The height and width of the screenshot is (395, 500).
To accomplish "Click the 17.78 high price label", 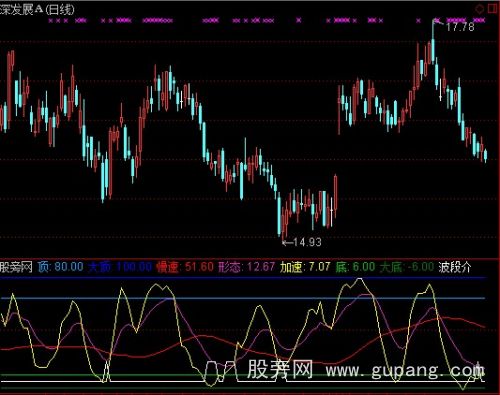I will click(x=460, y=27).
